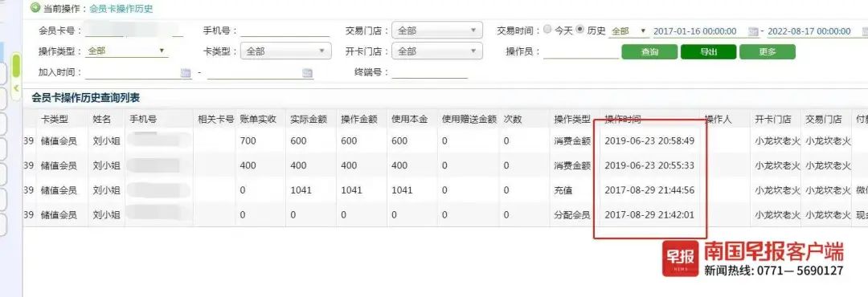Screen dimensions: 868x297
Task: Collapse the left sidebar with the green chevron
Action: coord(17,88)
